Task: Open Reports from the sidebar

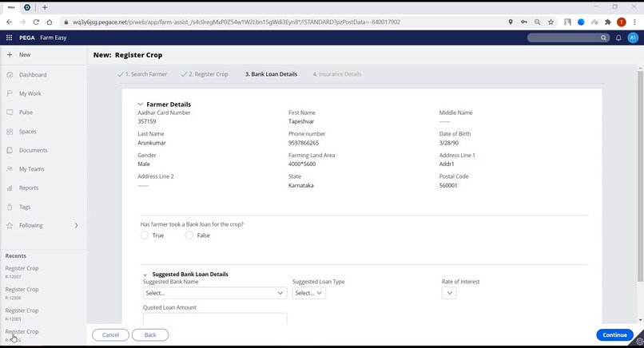Action: (28, 188)
